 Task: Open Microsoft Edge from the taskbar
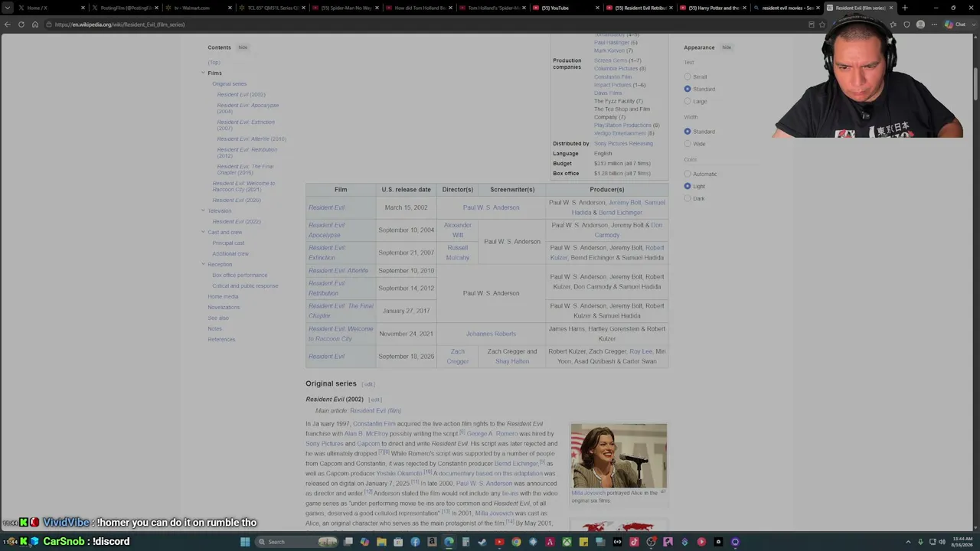point(449,542)
